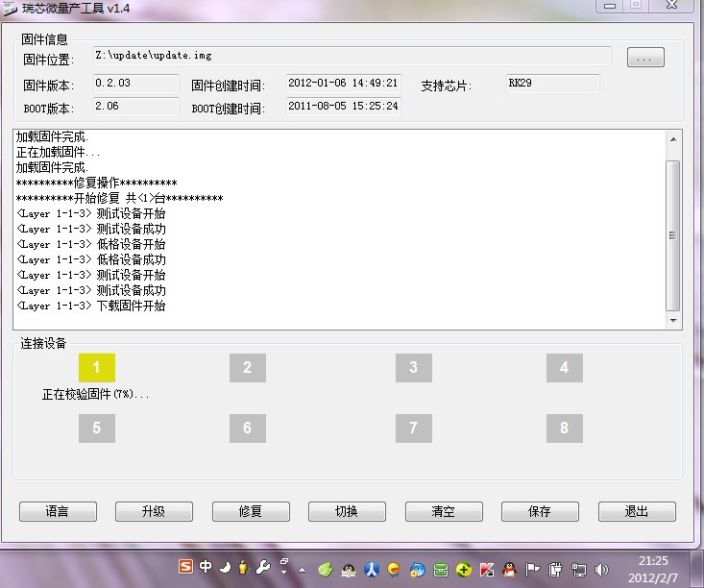Click the firmware browse '...' button

pos(645,58)
